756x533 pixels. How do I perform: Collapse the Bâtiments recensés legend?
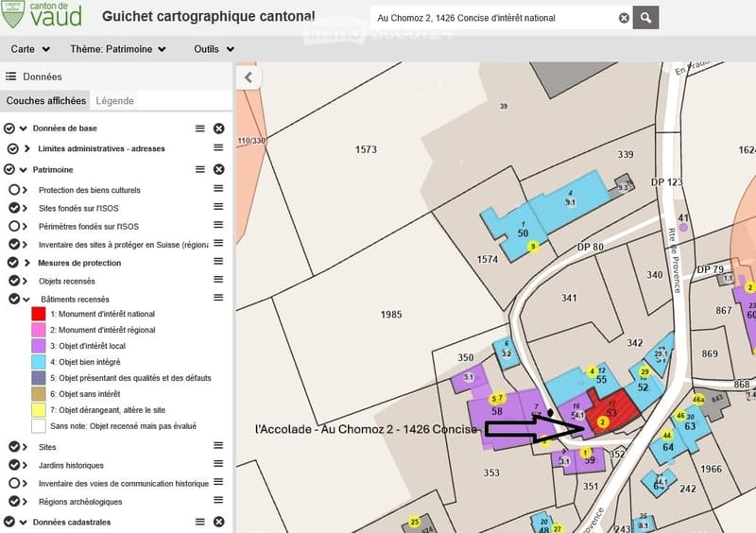[x=26, y=299]
